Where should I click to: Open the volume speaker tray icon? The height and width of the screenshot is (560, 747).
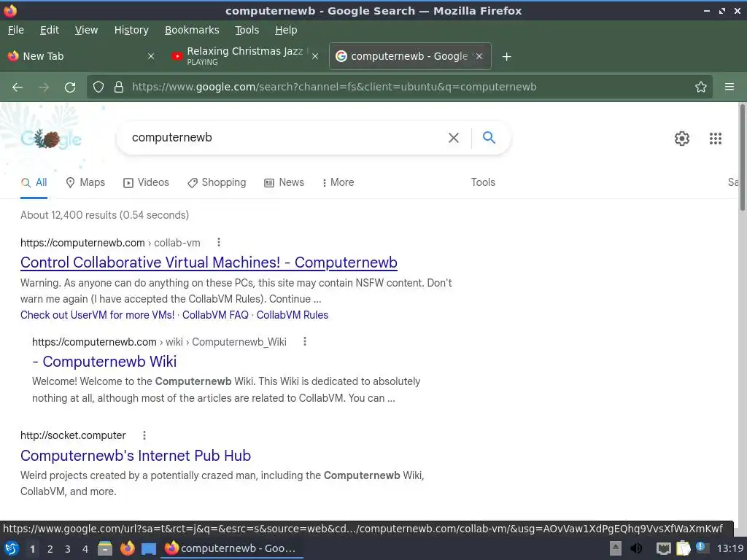coord(635,548)
